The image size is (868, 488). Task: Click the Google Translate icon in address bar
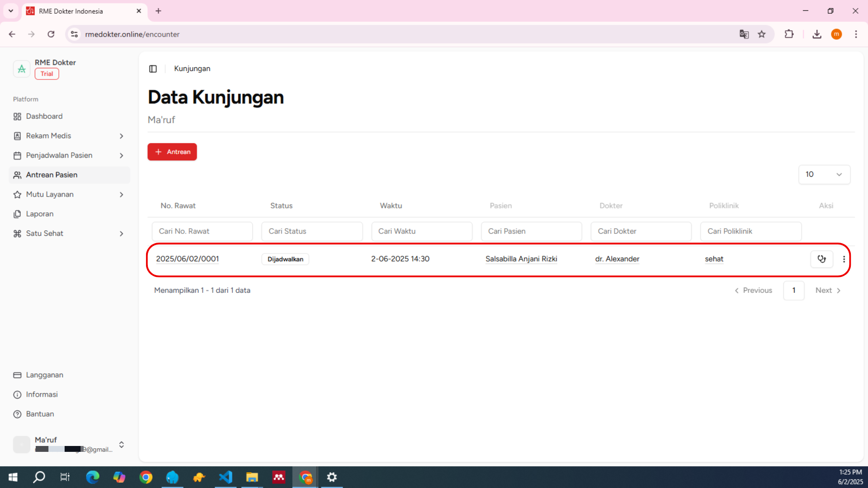pyautogui.click(x=744, y=34)
